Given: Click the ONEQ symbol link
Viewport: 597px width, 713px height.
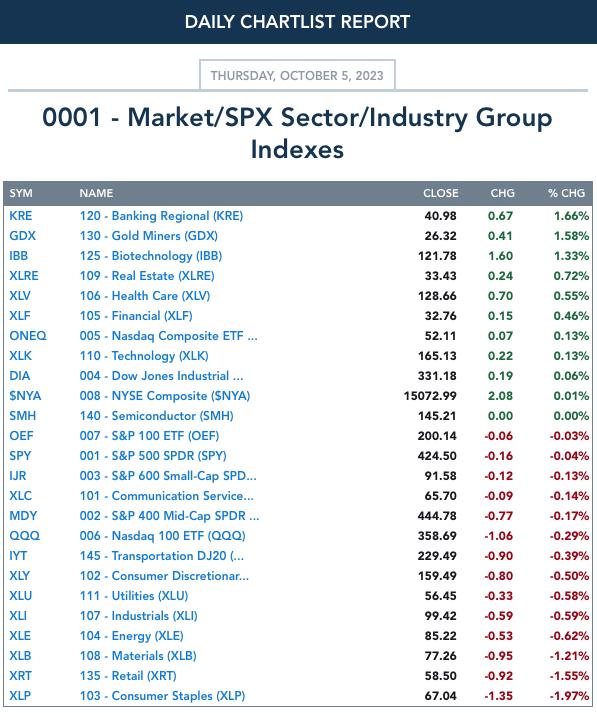Looking at the screenshot, I should [28, 336].
